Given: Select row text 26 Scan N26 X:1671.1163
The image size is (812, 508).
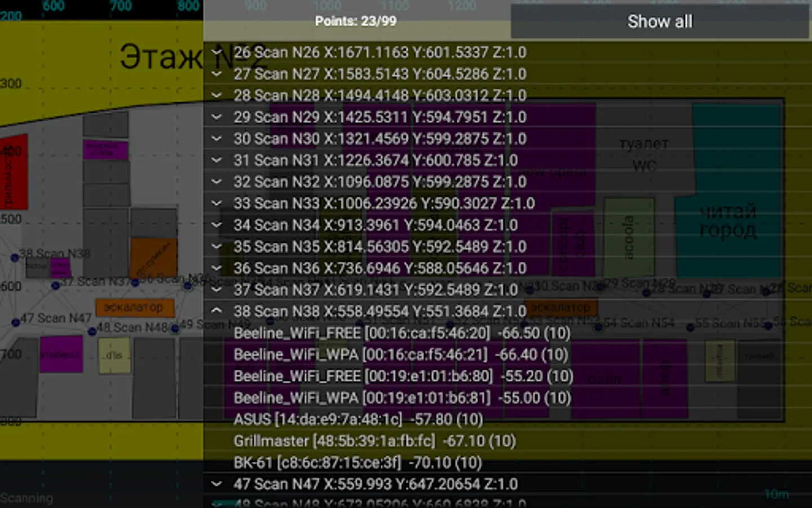Looking at the screenshot, I should [x=380, y=52].
